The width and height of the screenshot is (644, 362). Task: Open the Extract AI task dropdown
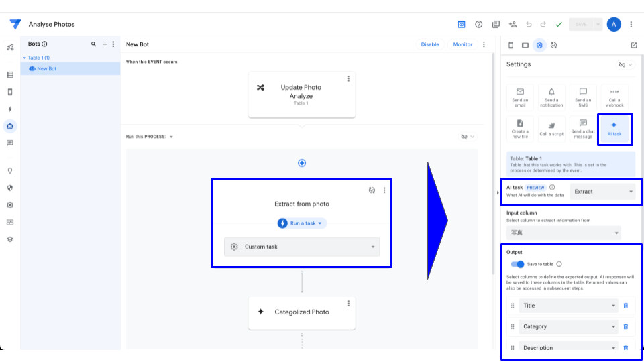coord(602,192)
